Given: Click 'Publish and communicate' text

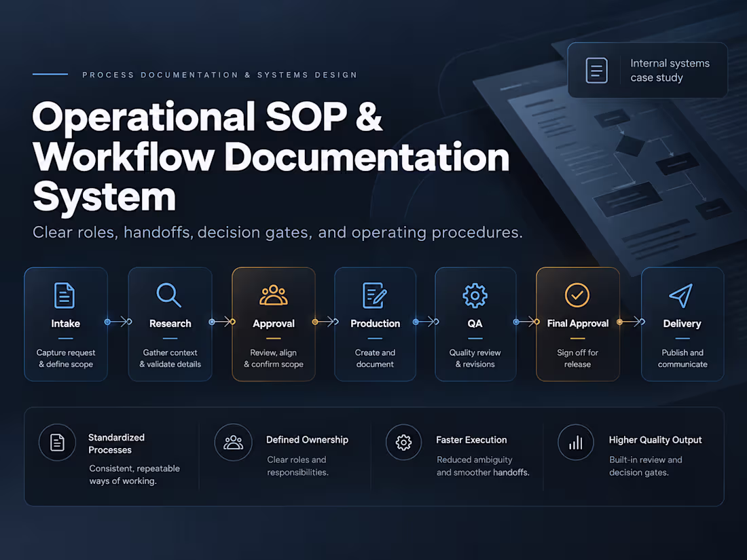Looking at the screenshot, I should (682, 358).
